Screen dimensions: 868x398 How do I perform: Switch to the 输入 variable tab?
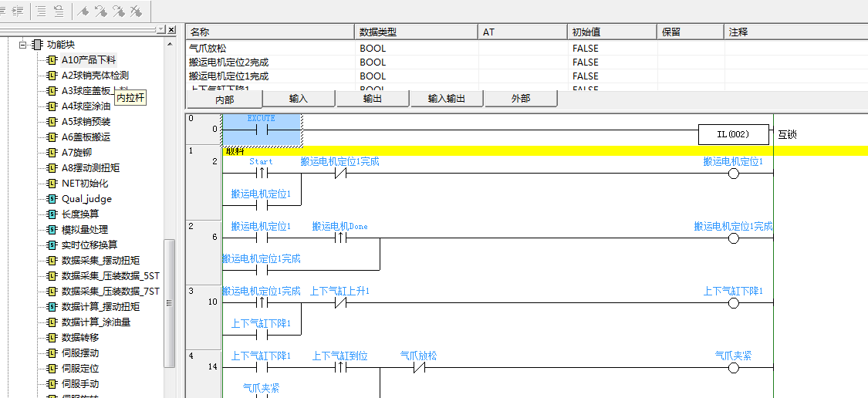point(299,99)
